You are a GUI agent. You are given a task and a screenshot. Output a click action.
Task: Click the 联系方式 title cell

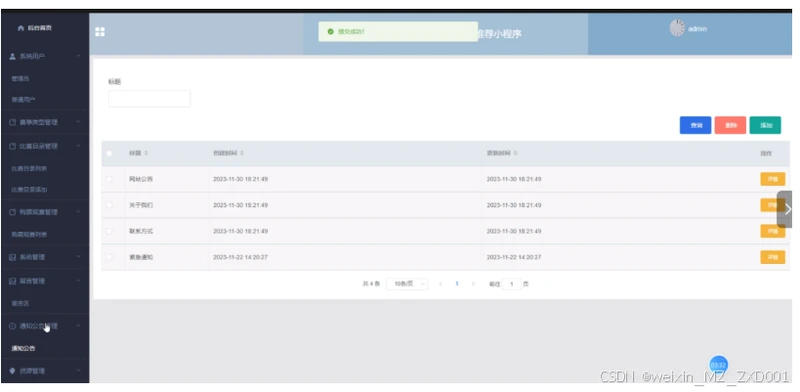(x=141, y=231)
